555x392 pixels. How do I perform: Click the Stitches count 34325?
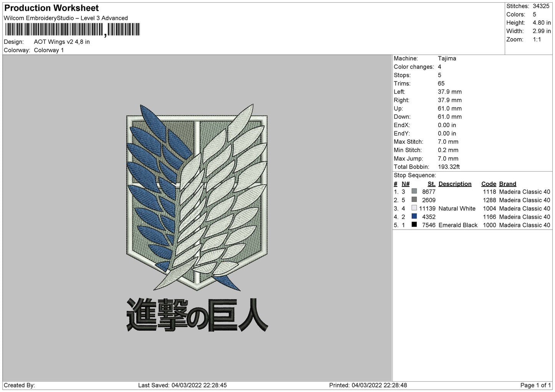click(x=542, y=6)
